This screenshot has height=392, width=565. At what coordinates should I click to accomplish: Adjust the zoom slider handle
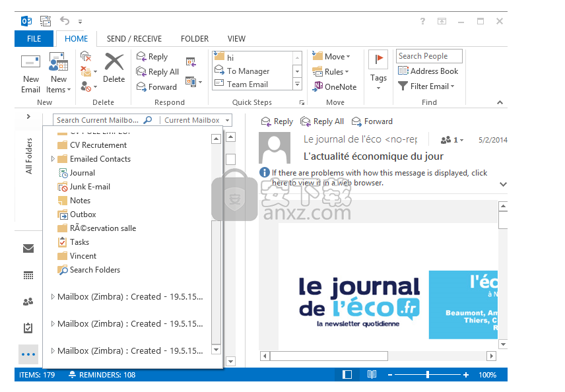click(428, 375)
